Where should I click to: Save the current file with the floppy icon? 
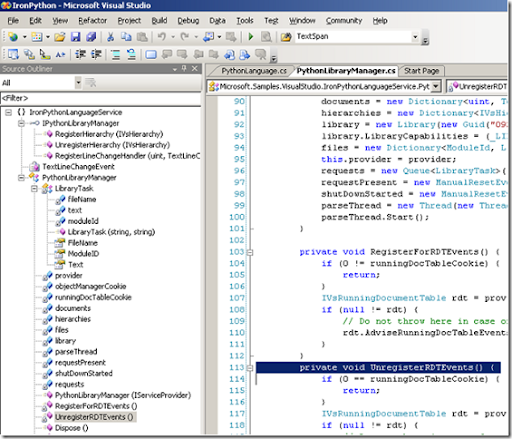(75, 37)
